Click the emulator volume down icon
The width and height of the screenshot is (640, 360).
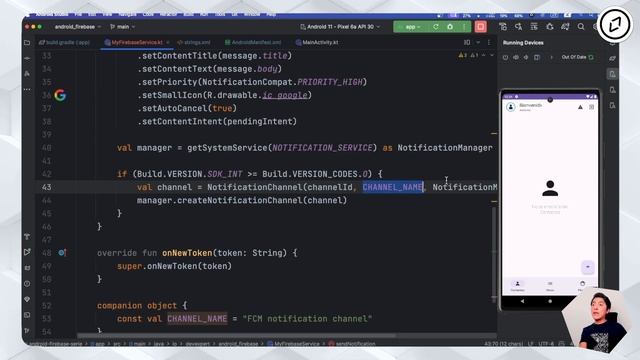pyautogui.click(x=526, y=57)
